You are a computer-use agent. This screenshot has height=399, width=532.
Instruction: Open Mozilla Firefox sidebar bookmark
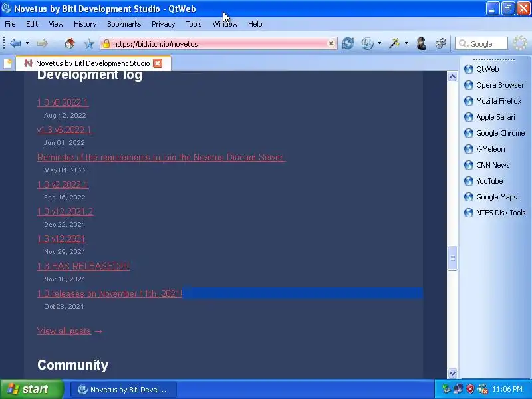pos(493,101)
